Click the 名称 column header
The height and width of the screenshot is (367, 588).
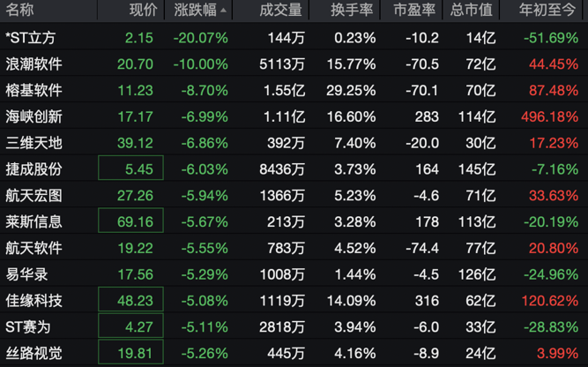click(x=20, y=11)
